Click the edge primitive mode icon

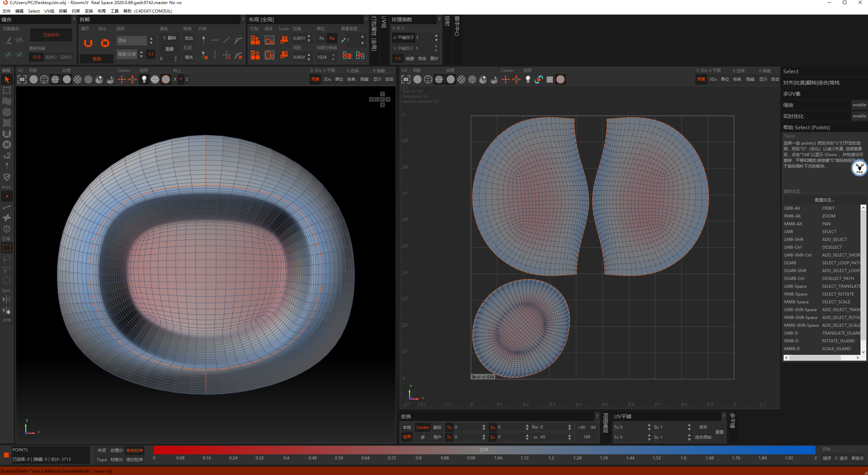click(x=7, y=207)
